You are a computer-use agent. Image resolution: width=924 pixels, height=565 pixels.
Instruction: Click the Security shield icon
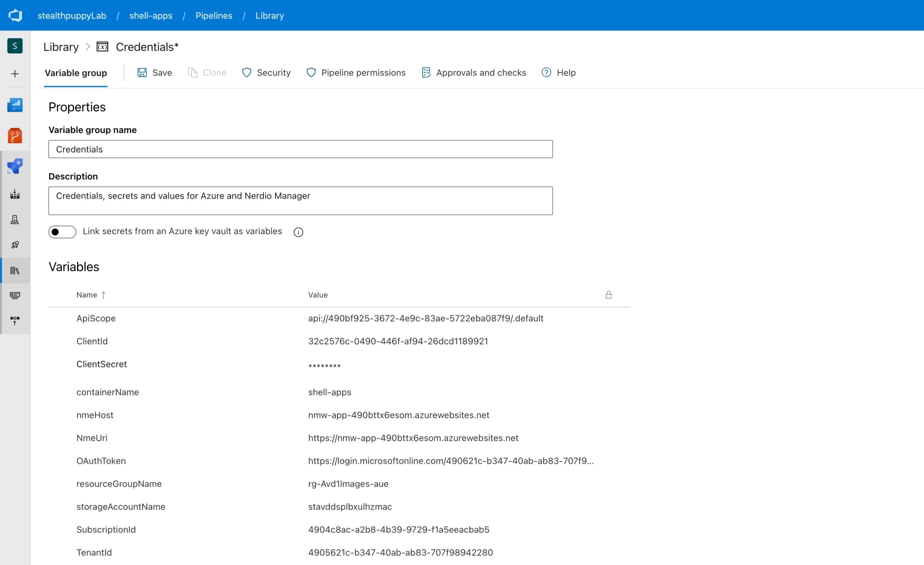pyautogui.click(x=247, y=73)
